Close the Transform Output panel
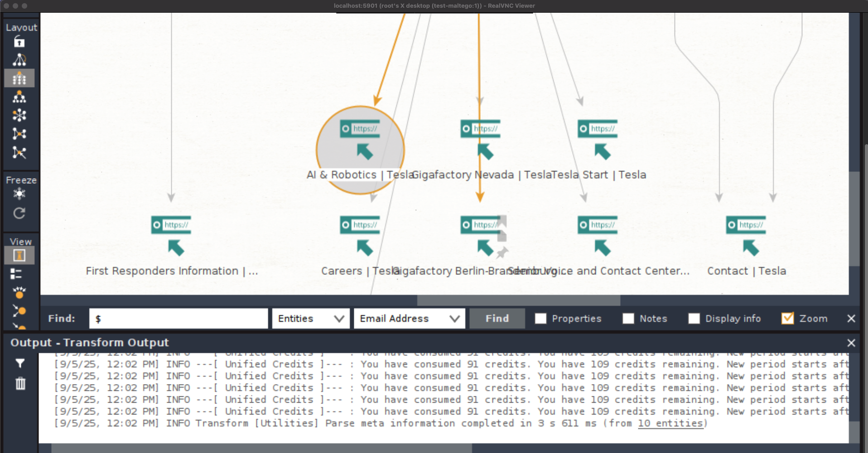868x453 pixels. [x=851, y=343]
